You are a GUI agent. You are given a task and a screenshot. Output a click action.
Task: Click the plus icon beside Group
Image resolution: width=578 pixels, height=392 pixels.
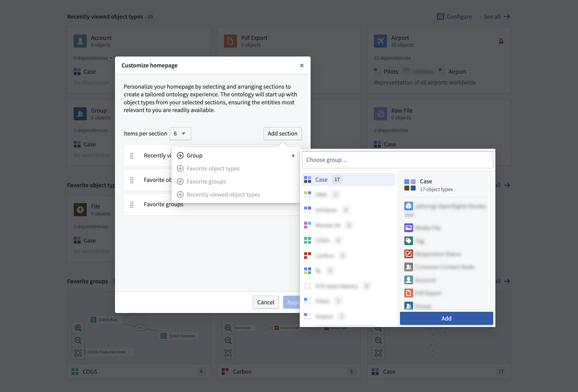click(180, 156)
